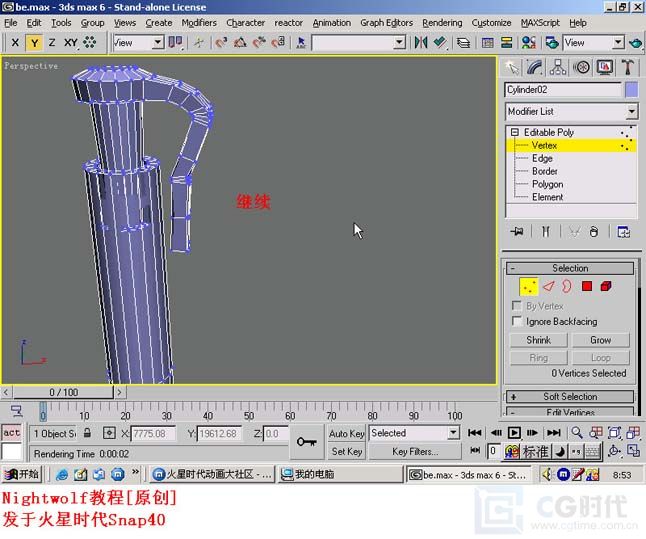This screenshot has height=539, width=646.
Task: Open the Animation menu
Action: (332, 23)
